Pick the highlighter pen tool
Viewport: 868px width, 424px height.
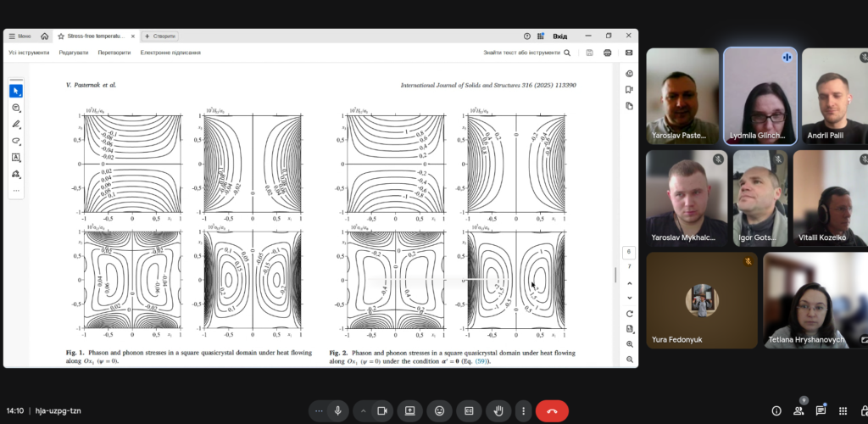[16, 125]
